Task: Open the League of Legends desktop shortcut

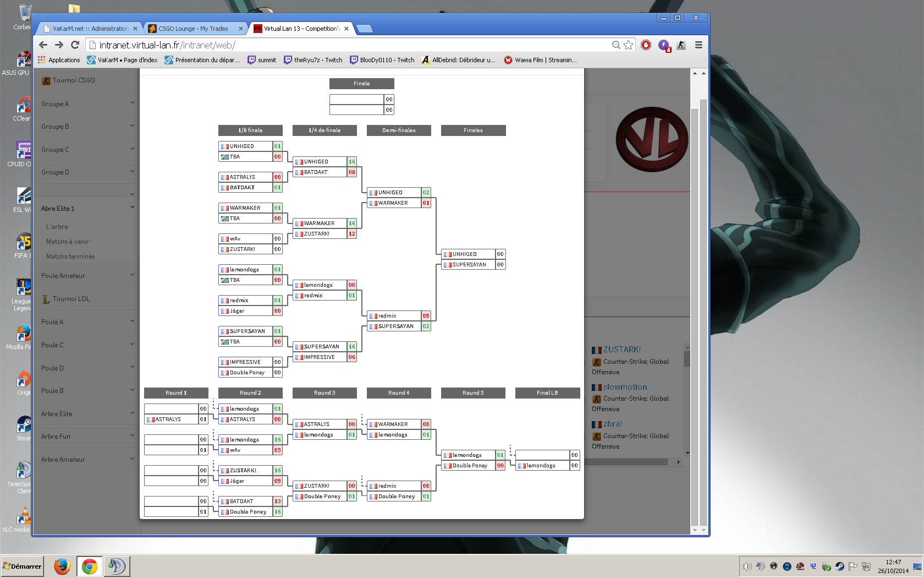Action: tap(23, 295)
